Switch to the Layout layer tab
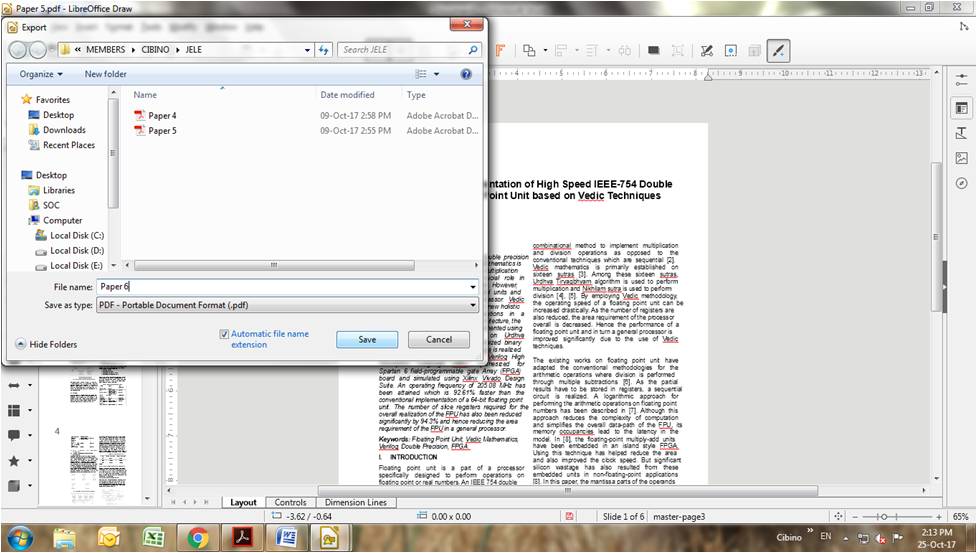Image resolution: width=977 pixels, height=553 pixels. (243, 502)
